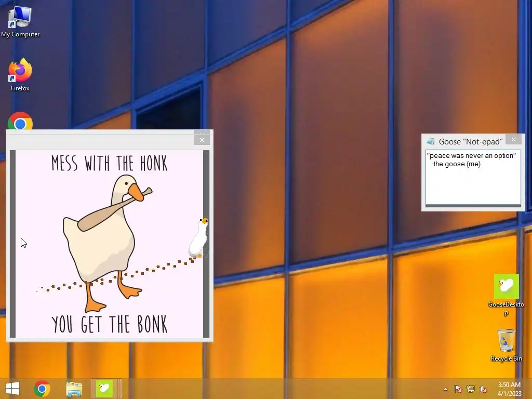
Task: Click the "MESS WITH THE HONK" text
Action: tap(109, 163)
